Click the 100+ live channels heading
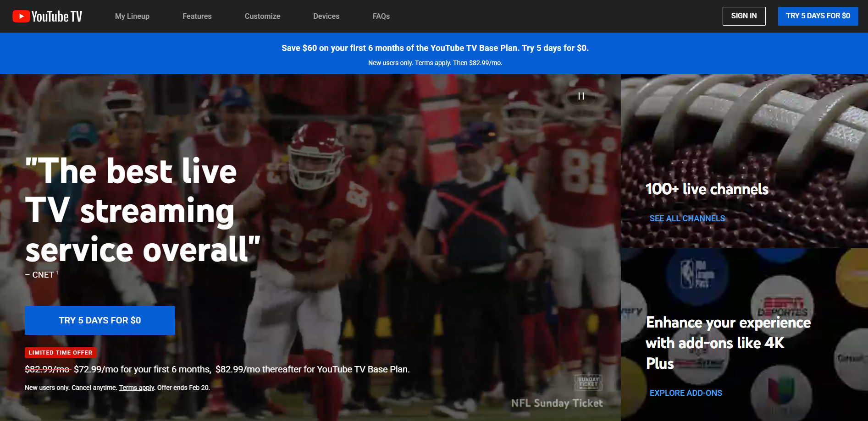The image size is (868, 421). click(707, 189)
